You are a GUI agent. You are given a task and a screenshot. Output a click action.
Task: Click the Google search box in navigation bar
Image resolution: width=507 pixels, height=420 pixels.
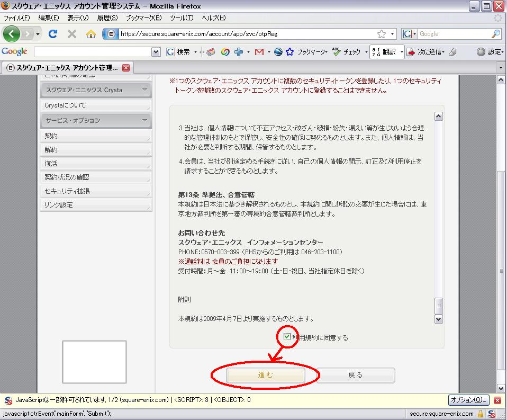(x=454, y=34)
